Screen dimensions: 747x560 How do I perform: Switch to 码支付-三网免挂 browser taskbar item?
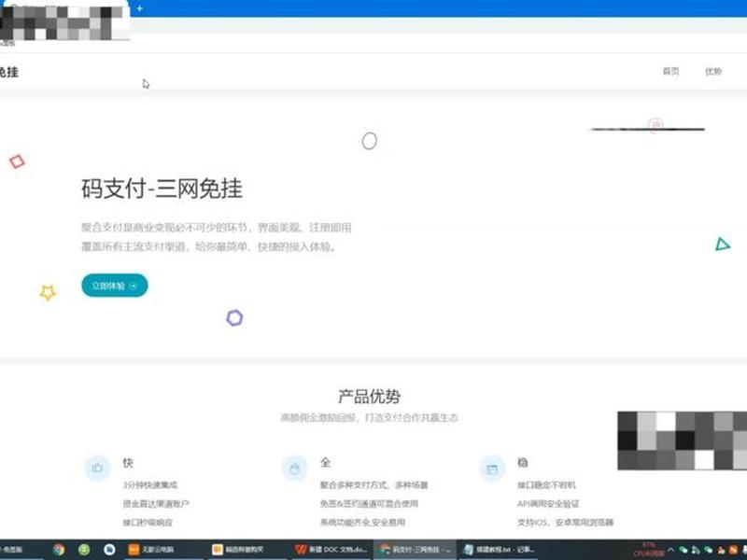pos(415,550)
